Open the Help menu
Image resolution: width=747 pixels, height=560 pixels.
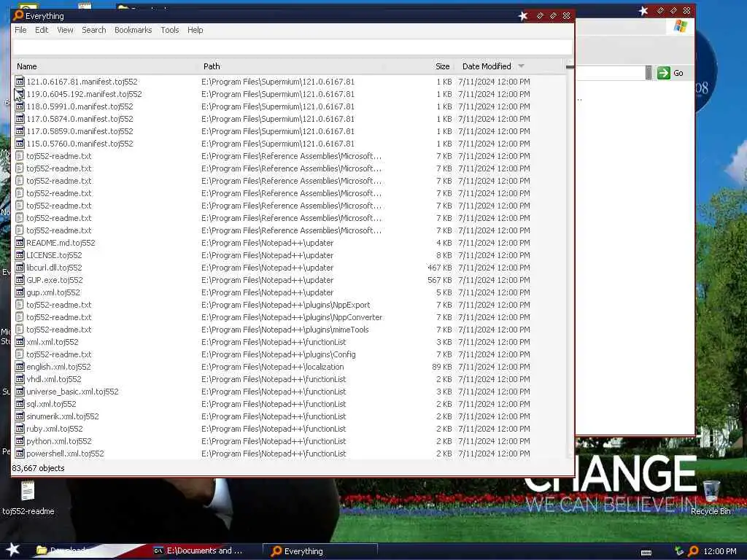tap(196, 30)
